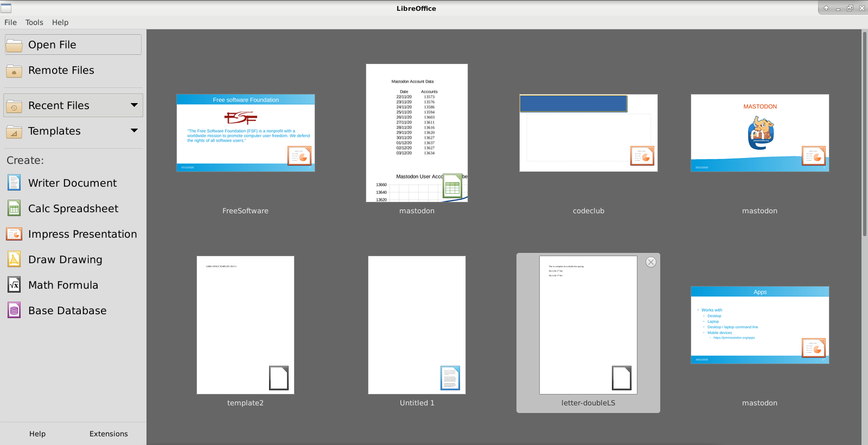
Task: Click the Help button at sidebar bottom
Action: pyautogui.click(x=37, y=434)
